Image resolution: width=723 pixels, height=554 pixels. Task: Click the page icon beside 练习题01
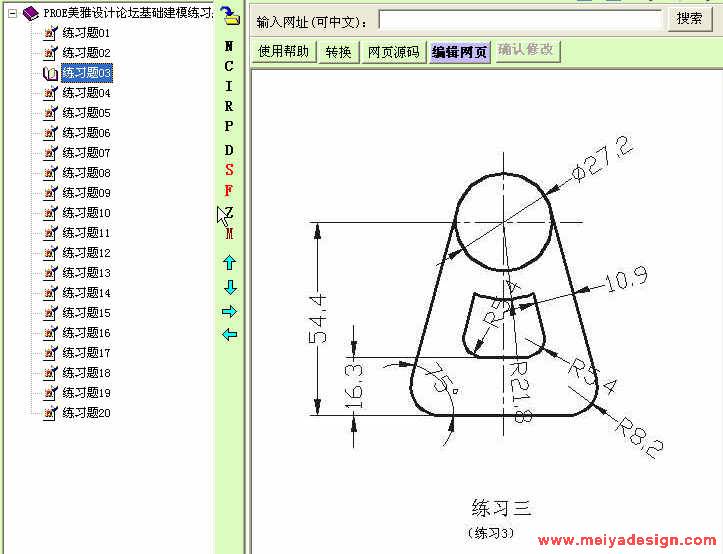point(50,33)
